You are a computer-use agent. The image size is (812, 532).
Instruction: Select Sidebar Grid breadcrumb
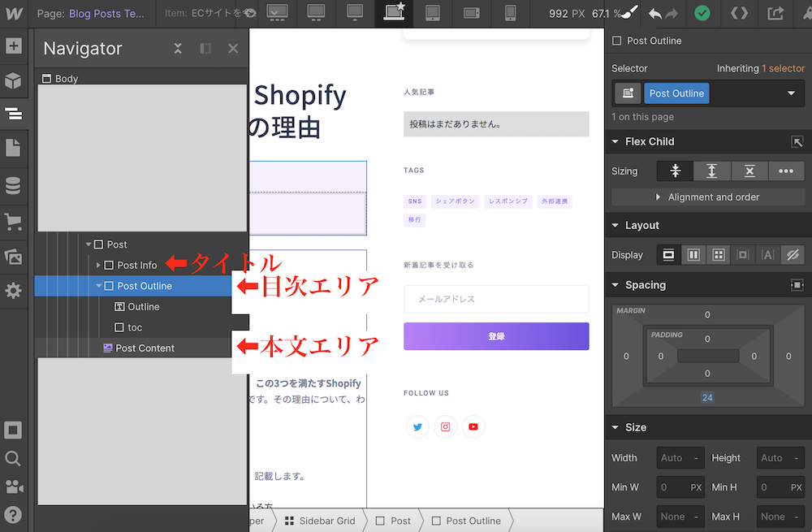pos(321,521)
